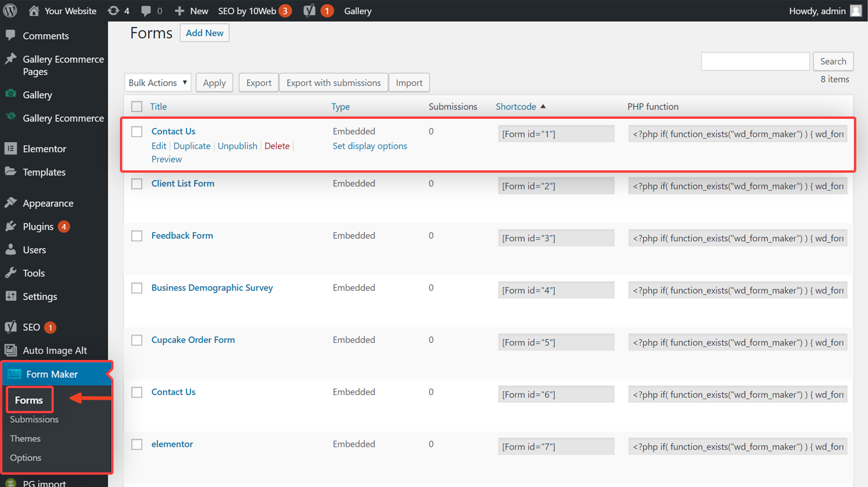Open the Yoast icon in the admin bar

click(309, 11)
